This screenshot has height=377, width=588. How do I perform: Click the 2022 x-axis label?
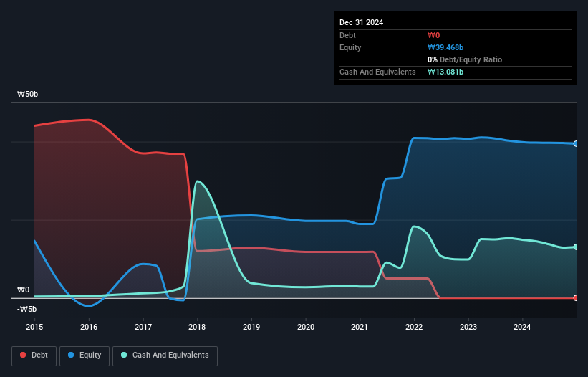(x=414, y=327)
